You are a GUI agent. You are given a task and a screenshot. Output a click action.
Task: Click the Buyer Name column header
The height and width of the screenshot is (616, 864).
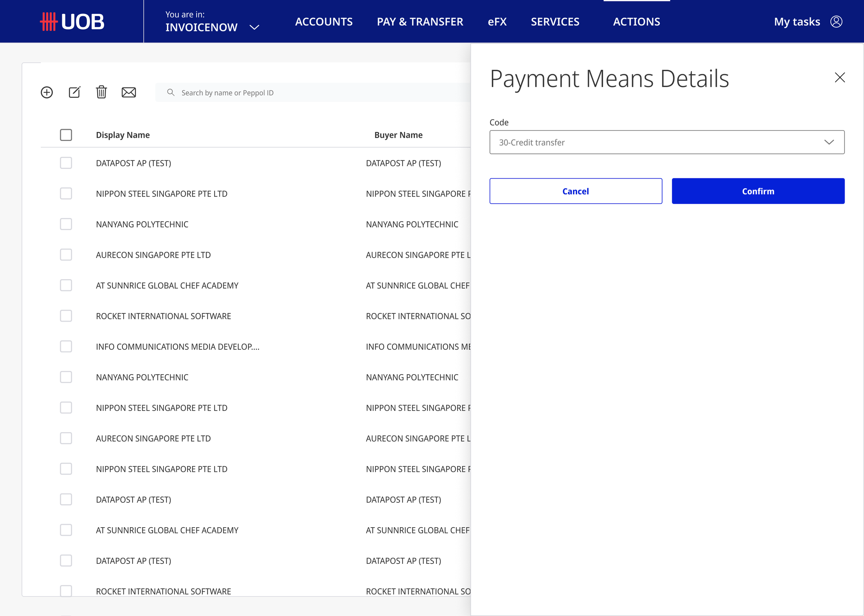point(398,135)
